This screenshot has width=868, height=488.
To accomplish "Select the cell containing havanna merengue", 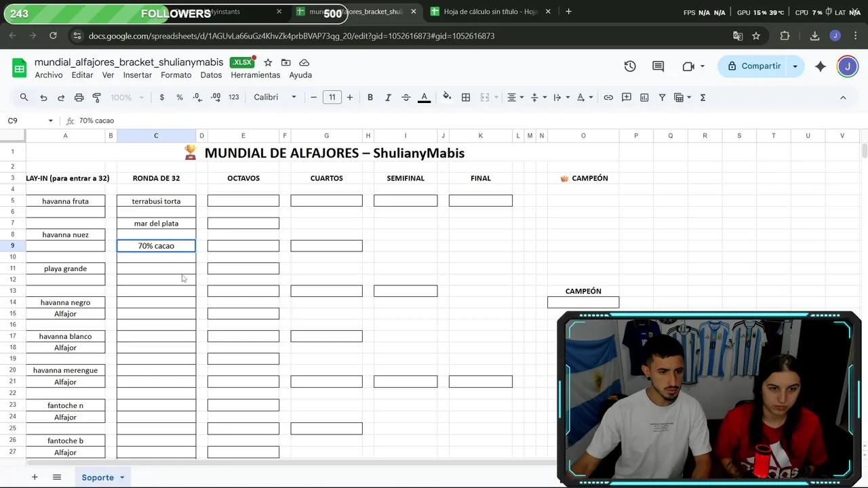I will click(x=65, y=370).
